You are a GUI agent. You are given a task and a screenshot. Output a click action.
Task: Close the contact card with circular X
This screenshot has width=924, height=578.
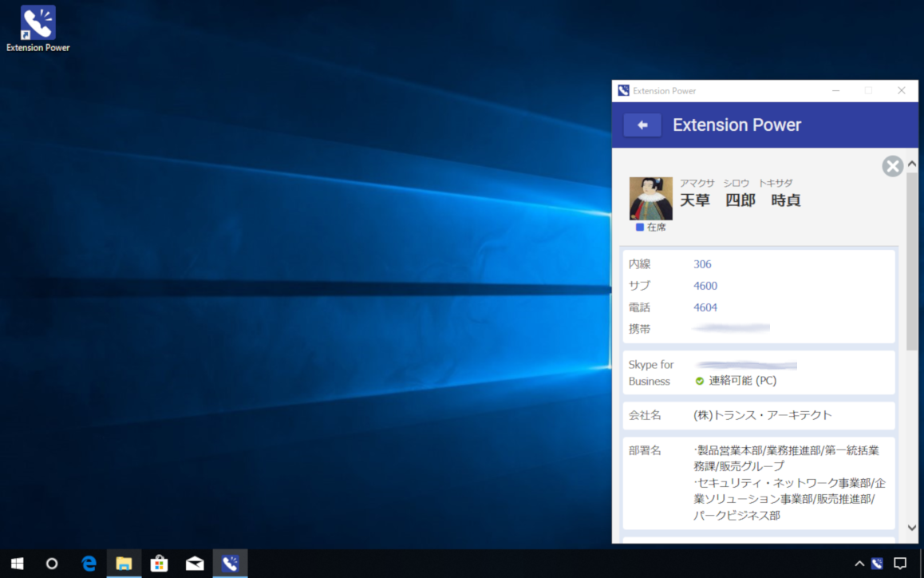pos(892,166)
